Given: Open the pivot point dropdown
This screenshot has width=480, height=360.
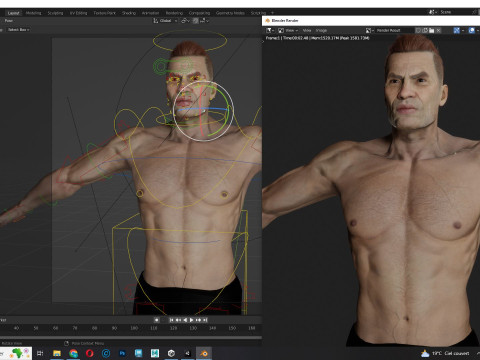Looking at the screenshot, I should [x=185, y=21].
